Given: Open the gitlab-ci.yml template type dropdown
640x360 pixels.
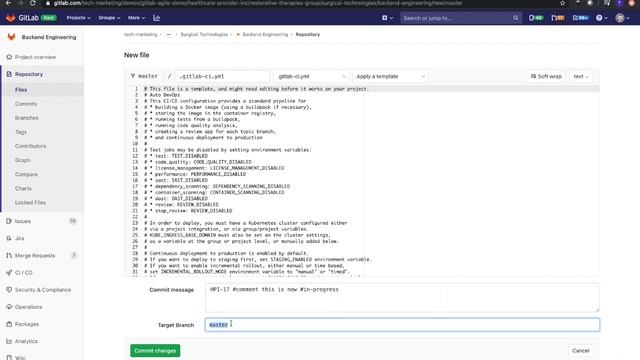Looking at the screenshot, I should pos(311,76).
